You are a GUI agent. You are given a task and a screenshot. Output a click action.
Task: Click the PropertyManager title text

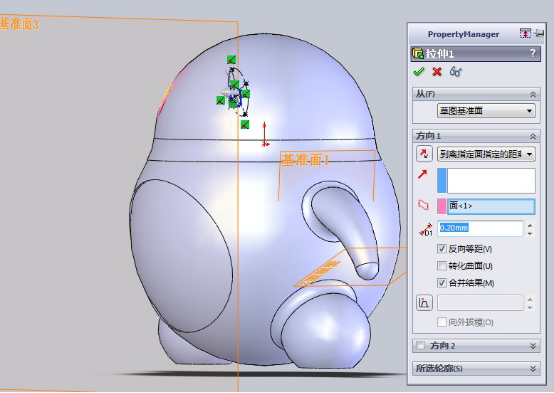[x=463, y=34]
